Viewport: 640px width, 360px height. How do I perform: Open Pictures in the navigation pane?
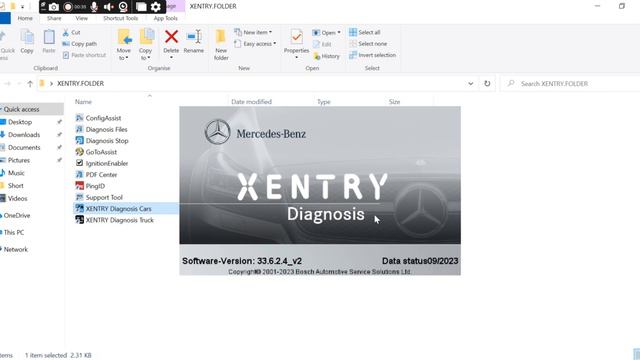[x=19, y=160]
